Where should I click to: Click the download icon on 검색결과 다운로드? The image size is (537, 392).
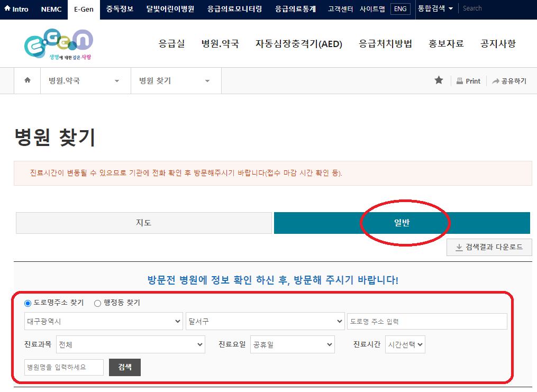pyautogui.click(x=459, y=248)
